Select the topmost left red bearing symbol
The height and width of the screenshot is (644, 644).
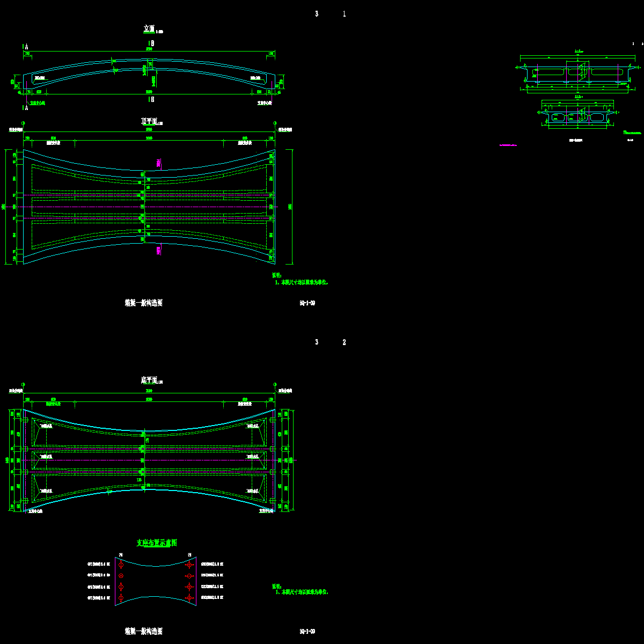pyautogui.click(x=121, y=565)
